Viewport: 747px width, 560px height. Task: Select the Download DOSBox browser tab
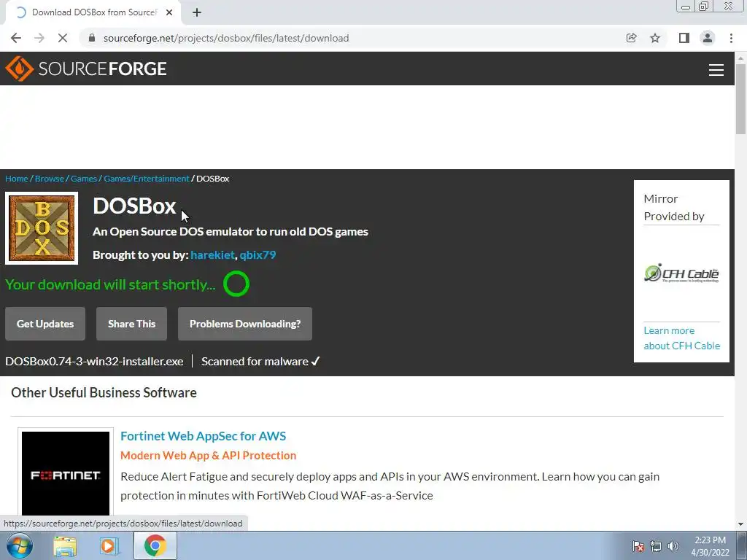pos(93,12)
